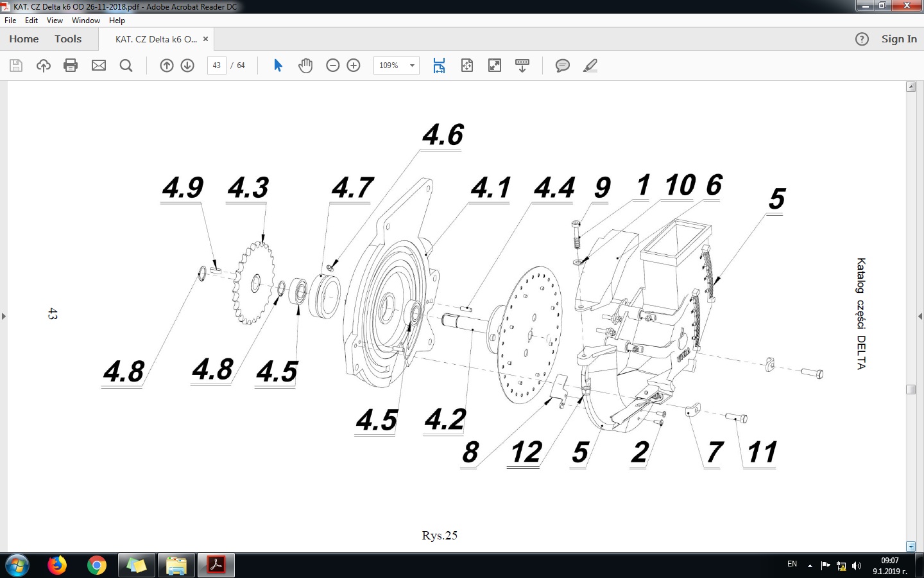Click the Save file icon
This screenshot has width=924, height=578.
pyautogui.click(x=16, y=66)
